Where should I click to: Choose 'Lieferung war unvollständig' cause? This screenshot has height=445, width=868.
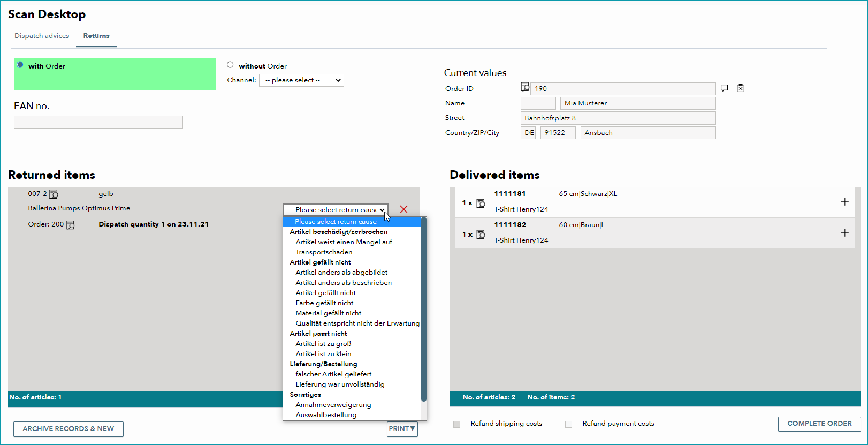(x=340, y=384)
